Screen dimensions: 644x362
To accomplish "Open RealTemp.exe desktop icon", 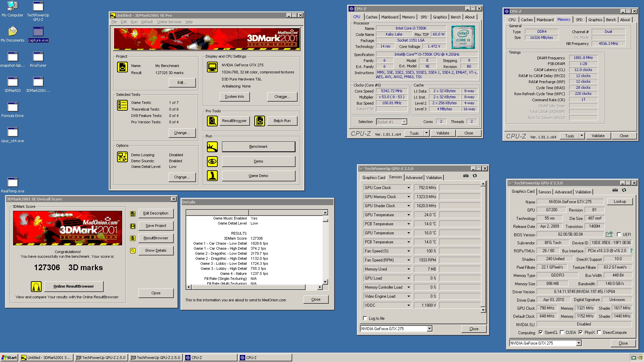I will (12, 185).
